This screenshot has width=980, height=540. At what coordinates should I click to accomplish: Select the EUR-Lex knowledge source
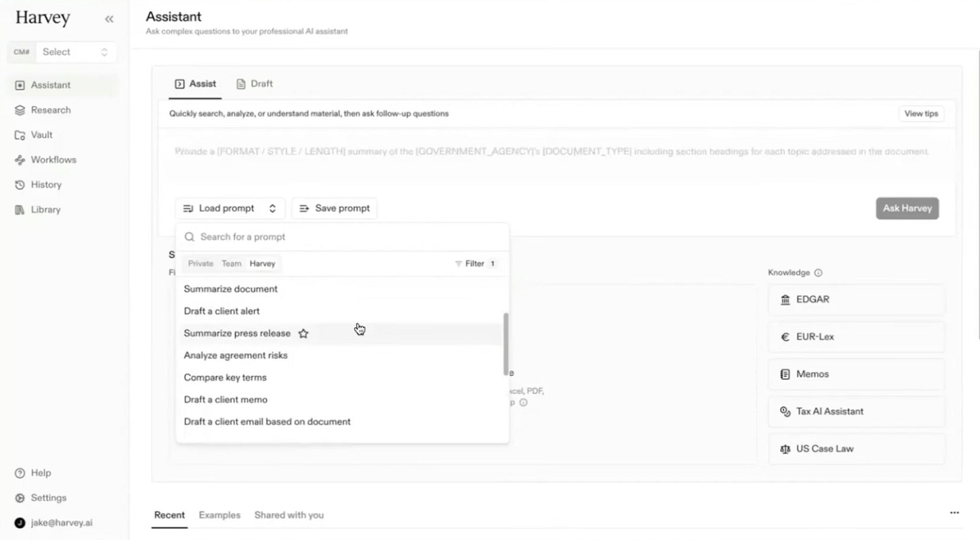856,337
